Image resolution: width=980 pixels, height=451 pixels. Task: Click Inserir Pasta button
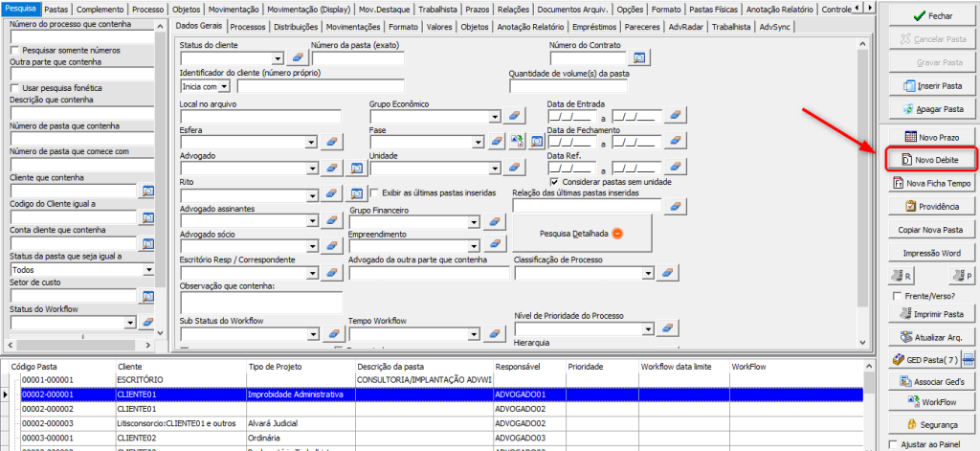point(932,85)
